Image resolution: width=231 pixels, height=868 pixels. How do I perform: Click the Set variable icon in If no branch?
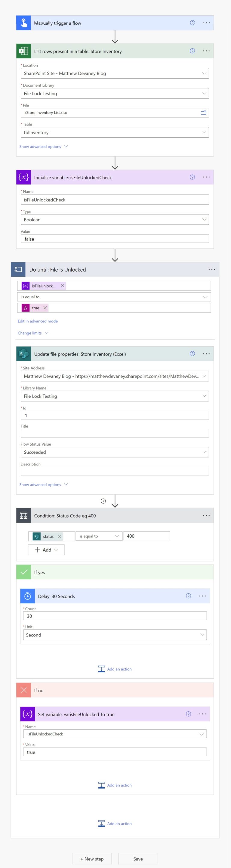click(x=28, y=714)
